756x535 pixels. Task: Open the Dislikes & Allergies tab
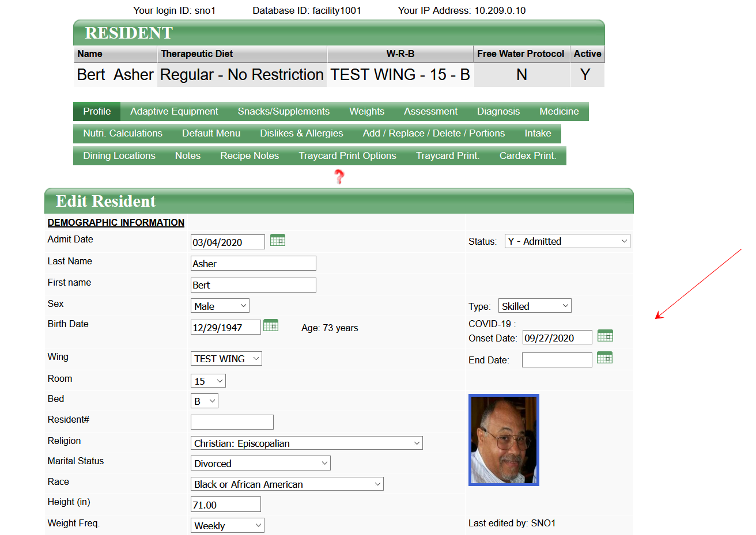301,133
